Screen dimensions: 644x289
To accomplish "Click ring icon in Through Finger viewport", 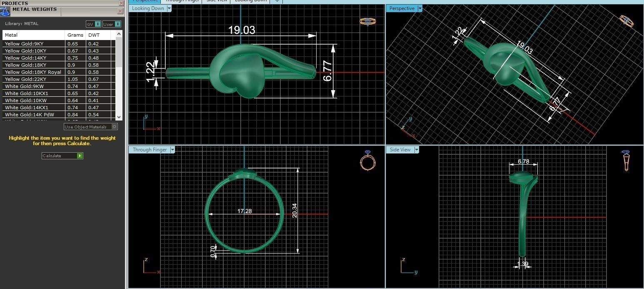I will pos(367,160).
